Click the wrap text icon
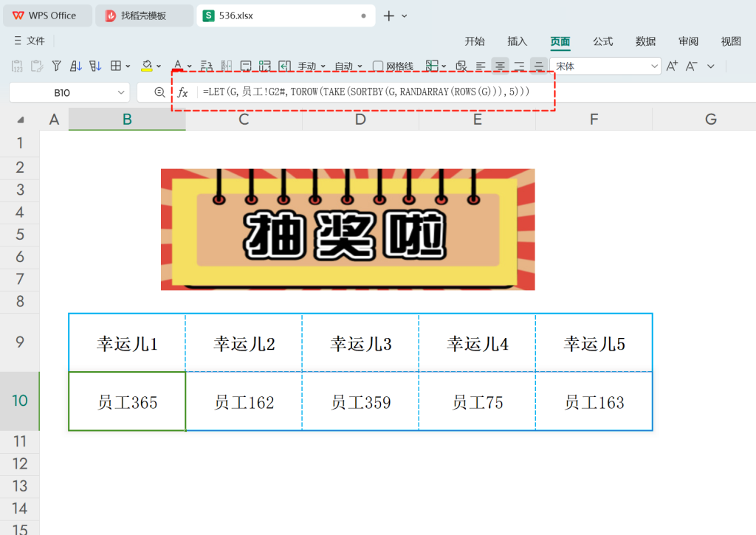This screenshot has height=535, width=756. pyautogui.click(x=207, y=66)
